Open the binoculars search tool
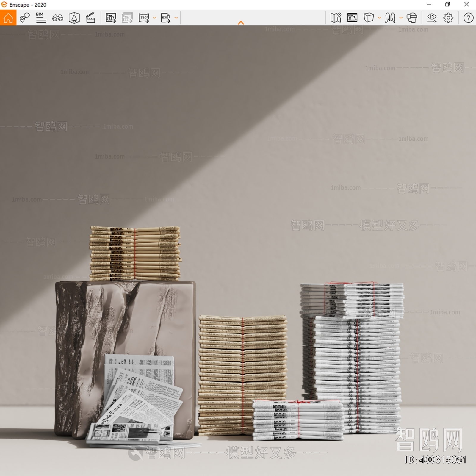 [x=58, y=18]
